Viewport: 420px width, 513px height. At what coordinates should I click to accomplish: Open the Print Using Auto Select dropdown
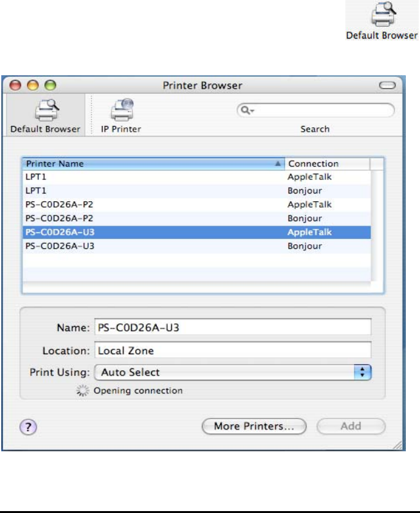pos(233,372)
